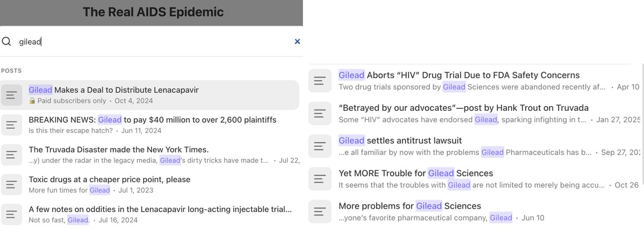This screenshot has width=644, height=229.
Task: Click the post icon beside Yet MORE Trouble result
Action: pos(320,179)
